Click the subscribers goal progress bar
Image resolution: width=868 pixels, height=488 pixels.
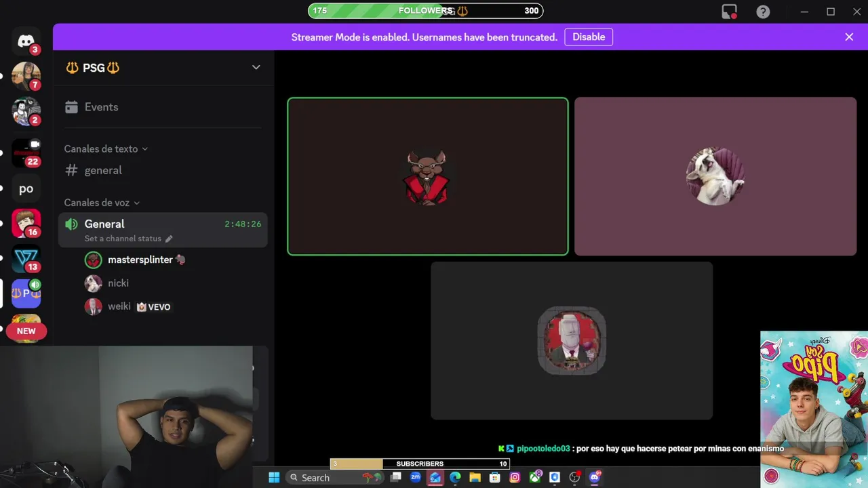pyautogui.click(x=420, y=464)
